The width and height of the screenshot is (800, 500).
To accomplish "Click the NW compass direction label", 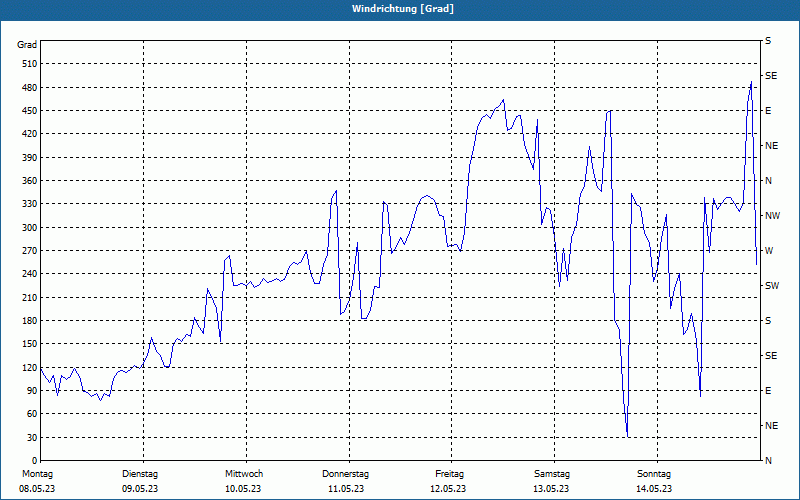I will (x=772, y=216).
